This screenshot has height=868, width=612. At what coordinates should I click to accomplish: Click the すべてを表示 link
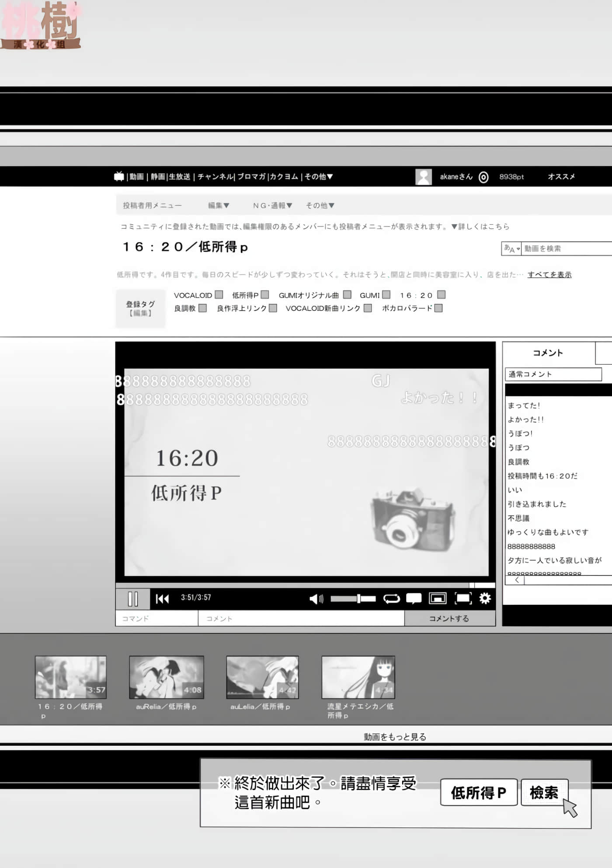549,275
